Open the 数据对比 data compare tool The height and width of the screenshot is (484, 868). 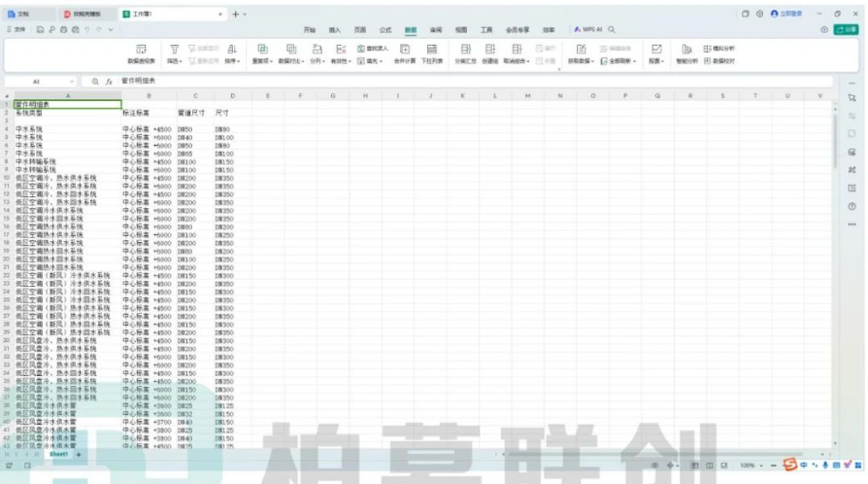coord(291,53)
